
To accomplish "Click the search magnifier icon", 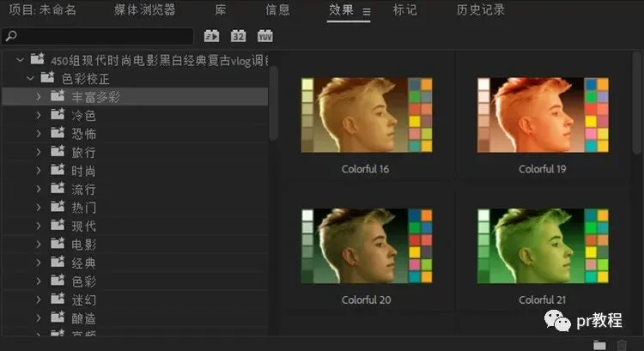I will click(x=11, y=36).
